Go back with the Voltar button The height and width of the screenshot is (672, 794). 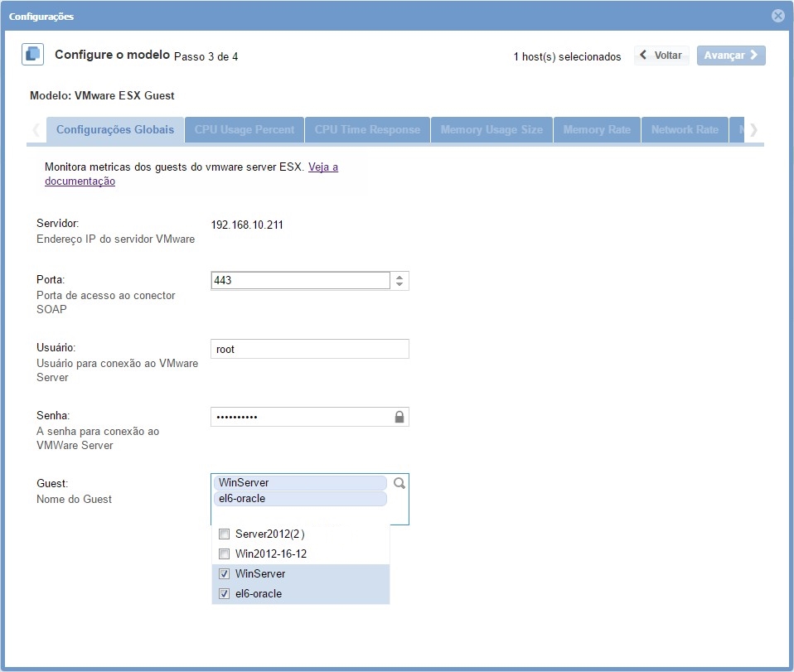661,56
